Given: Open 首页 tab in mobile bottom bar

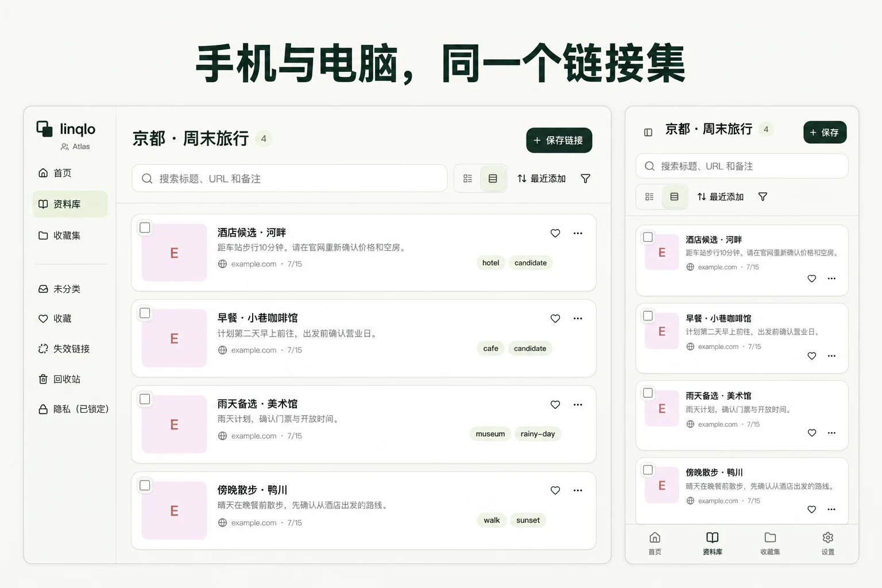Looking at the screenshot, I should click(x=655, y=543).
